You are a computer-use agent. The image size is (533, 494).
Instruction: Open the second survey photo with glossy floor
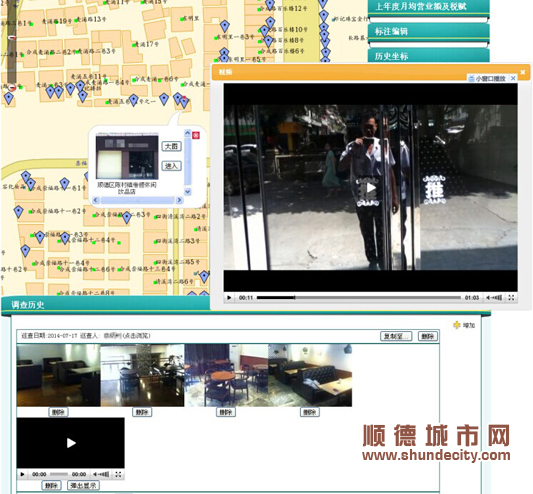point(142,375)
